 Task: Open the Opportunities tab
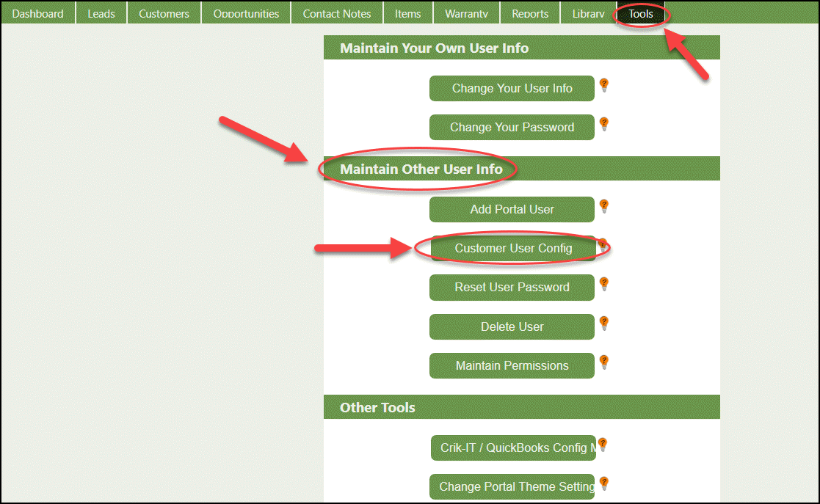(246, 13)
